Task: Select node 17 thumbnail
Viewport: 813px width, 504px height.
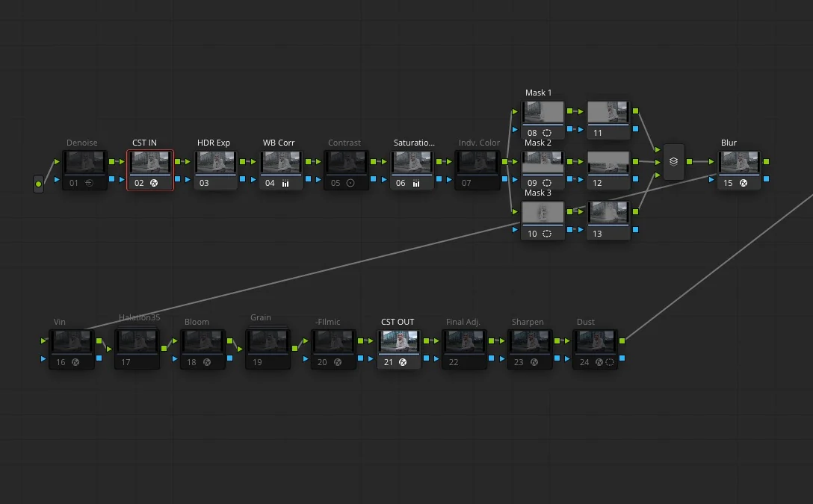Action: click(137, 342)
